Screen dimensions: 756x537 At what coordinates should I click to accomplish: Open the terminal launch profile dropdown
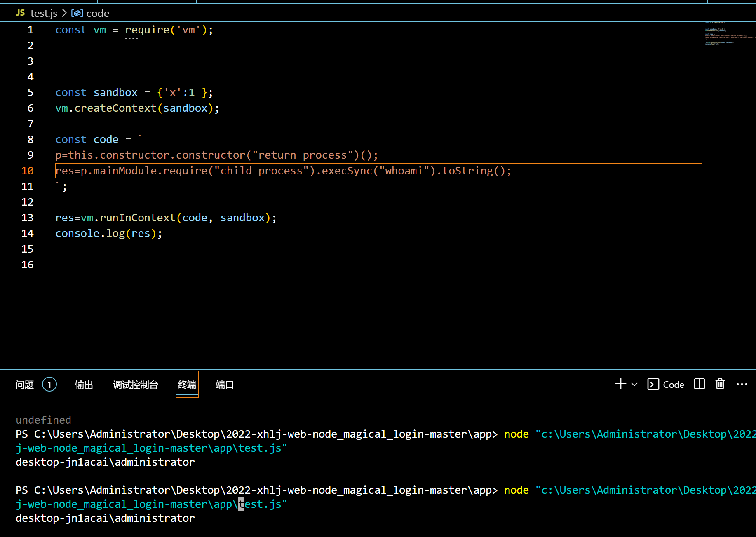point(634,384)
